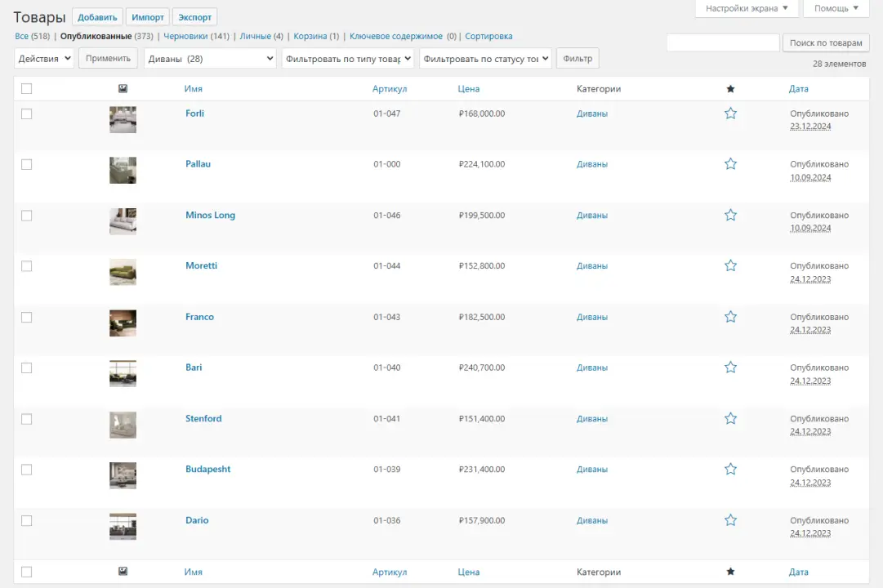Click the Добавить button
The width and height of the screenshot is (883, 588).
(x=97, y=17)
